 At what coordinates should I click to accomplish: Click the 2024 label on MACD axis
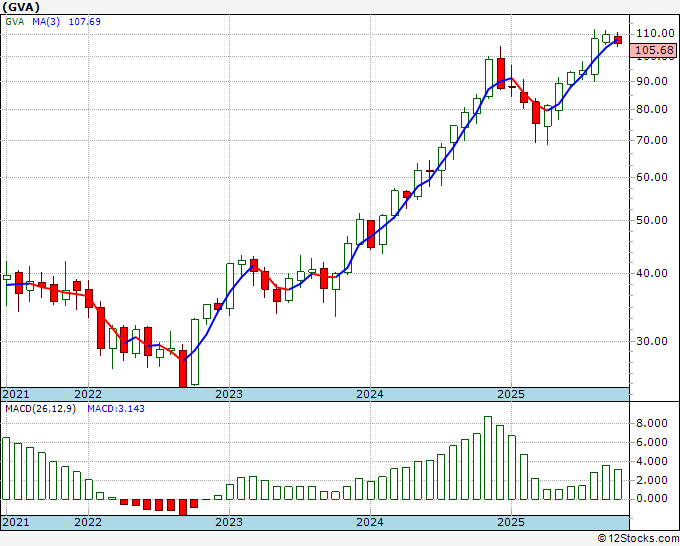pyautogui.click(x=370, y=522)
